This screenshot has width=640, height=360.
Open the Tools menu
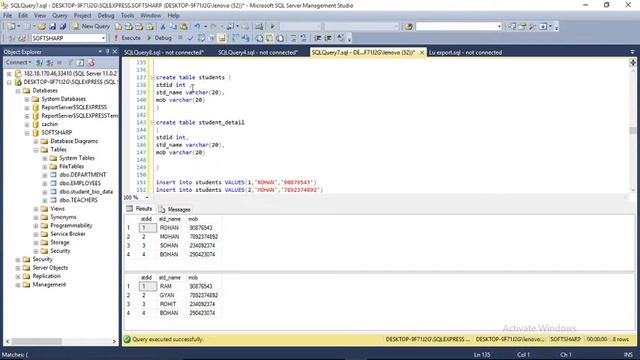[127, 15]
